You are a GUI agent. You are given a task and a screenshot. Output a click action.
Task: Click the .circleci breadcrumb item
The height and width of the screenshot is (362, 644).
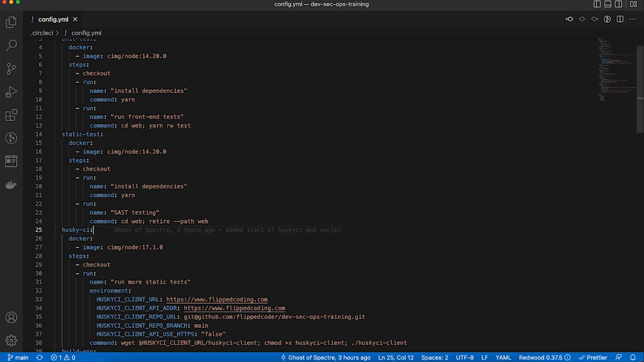[x=42, y=33]
